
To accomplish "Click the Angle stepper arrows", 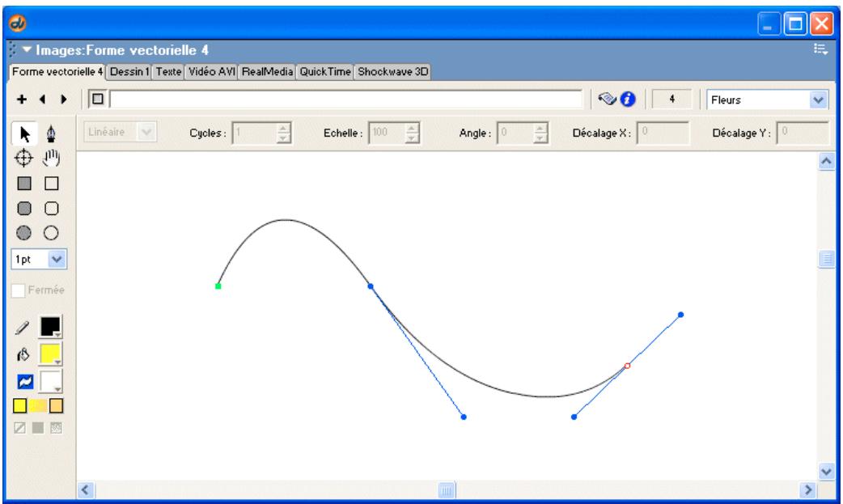I will 540,133.
